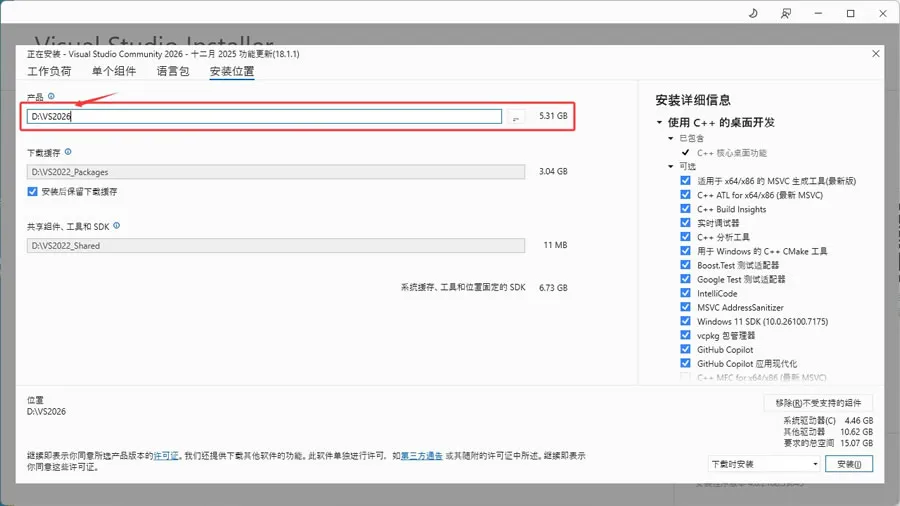Collapse 使用 C++ 的桌面开发 section

pyautogui.click(x=659, y=122)
